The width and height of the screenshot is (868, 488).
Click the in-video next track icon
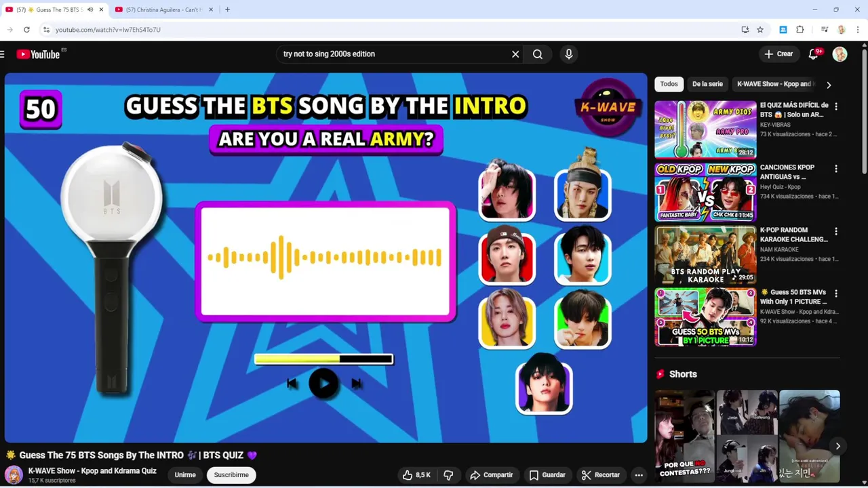[356, 384]
